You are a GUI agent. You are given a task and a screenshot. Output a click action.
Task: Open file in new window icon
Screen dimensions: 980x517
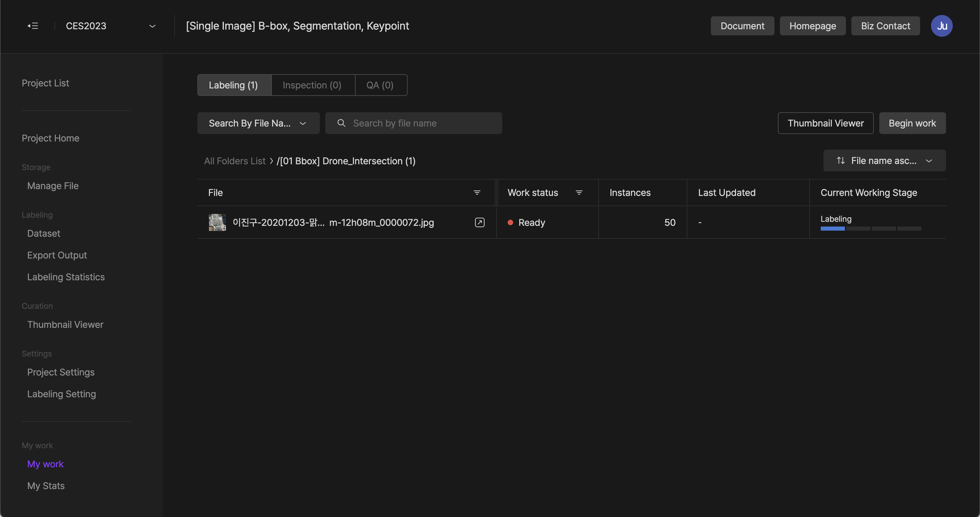(x=479, y=222)
